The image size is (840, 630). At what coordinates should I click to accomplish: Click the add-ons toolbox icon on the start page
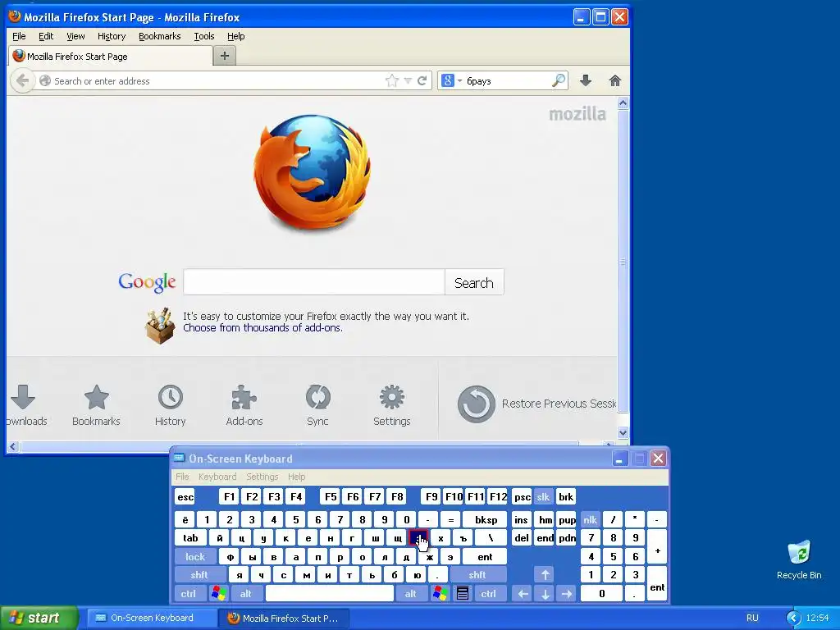[160, 325]
